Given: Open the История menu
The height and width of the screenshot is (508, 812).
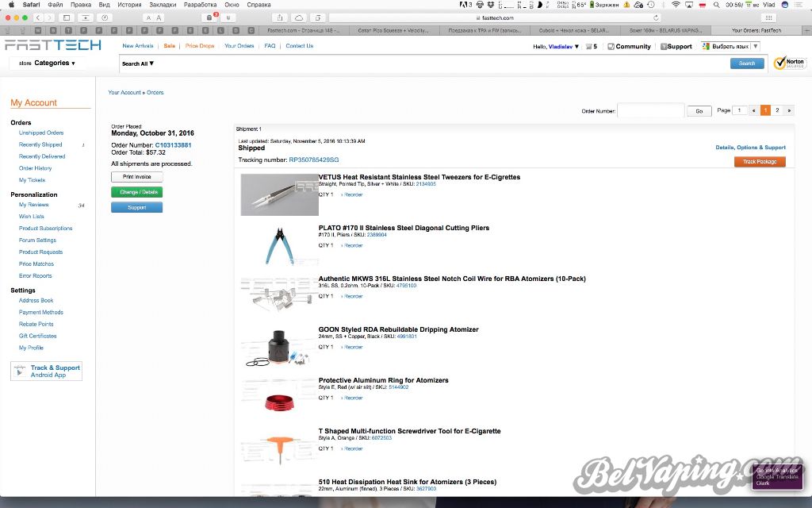Looking at the screenshot, I should [x=129, y=4].
